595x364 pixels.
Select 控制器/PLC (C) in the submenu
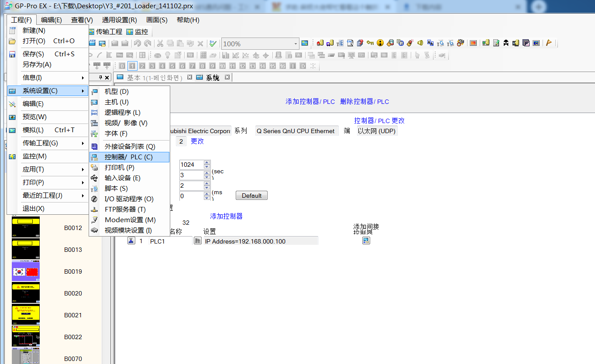(x=129, y=157)
